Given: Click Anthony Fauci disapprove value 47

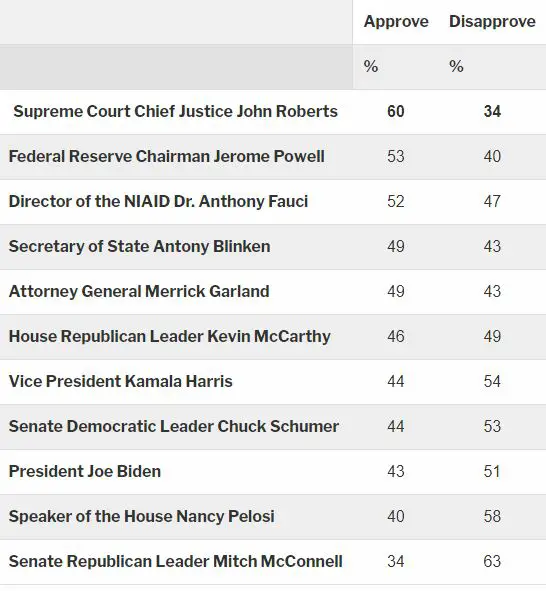Looking at the screenshot, I should pos(492,201).
